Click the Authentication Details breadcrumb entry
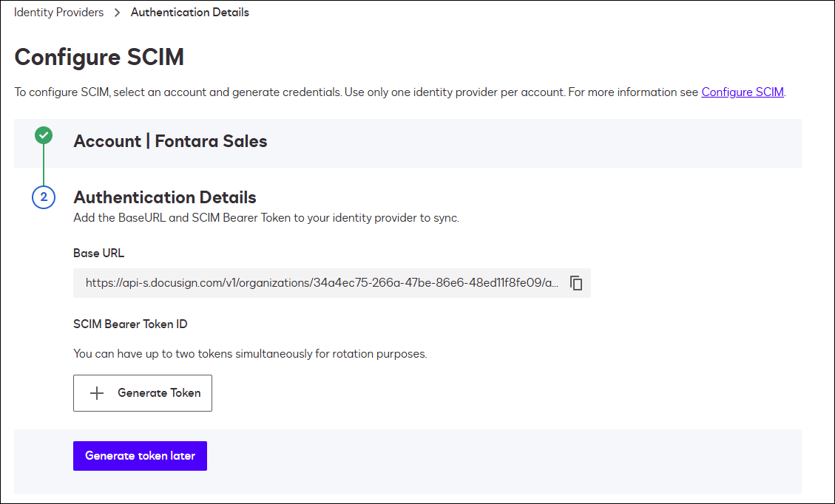The height and width of the screenshot is (504, 835). [x=189, y=12]
